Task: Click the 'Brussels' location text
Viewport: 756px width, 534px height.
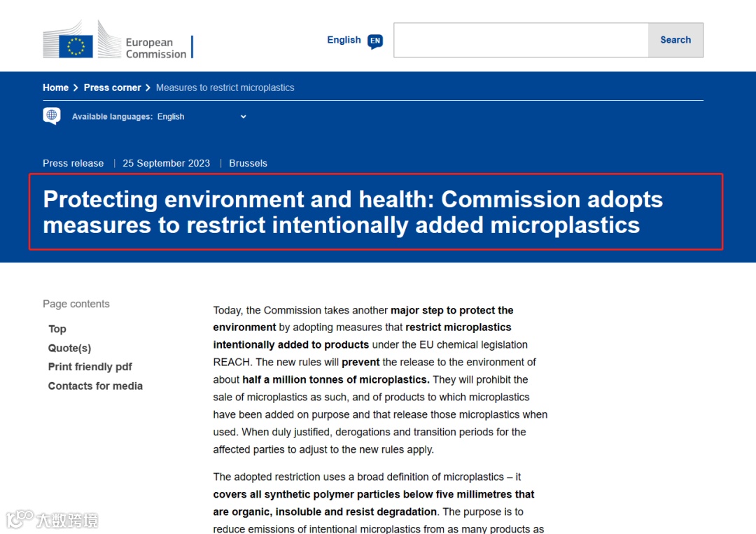Action: [248, 163]
